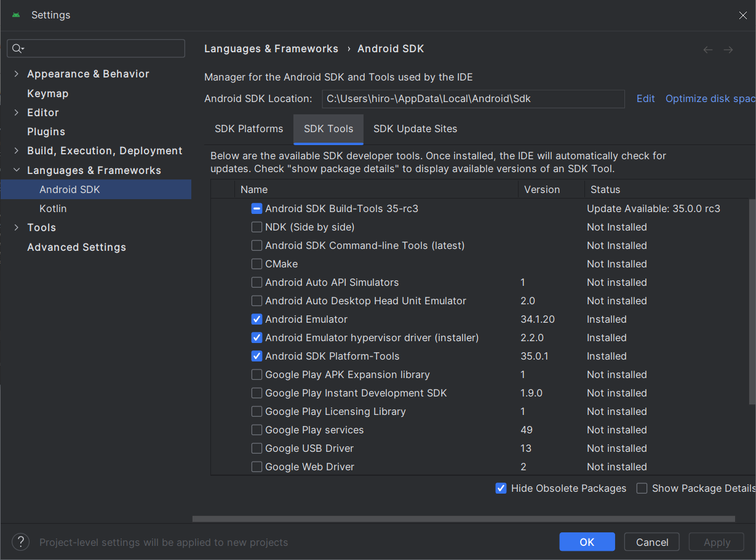The image size is (756, 560).
Task: Expand Appearance & Behavior section
Action: 17,74
